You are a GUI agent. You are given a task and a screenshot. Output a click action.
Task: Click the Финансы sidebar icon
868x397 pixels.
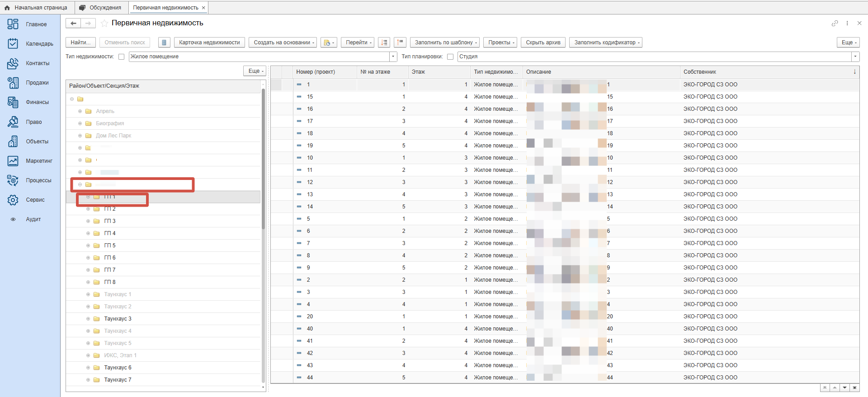(x=13, y=102)
